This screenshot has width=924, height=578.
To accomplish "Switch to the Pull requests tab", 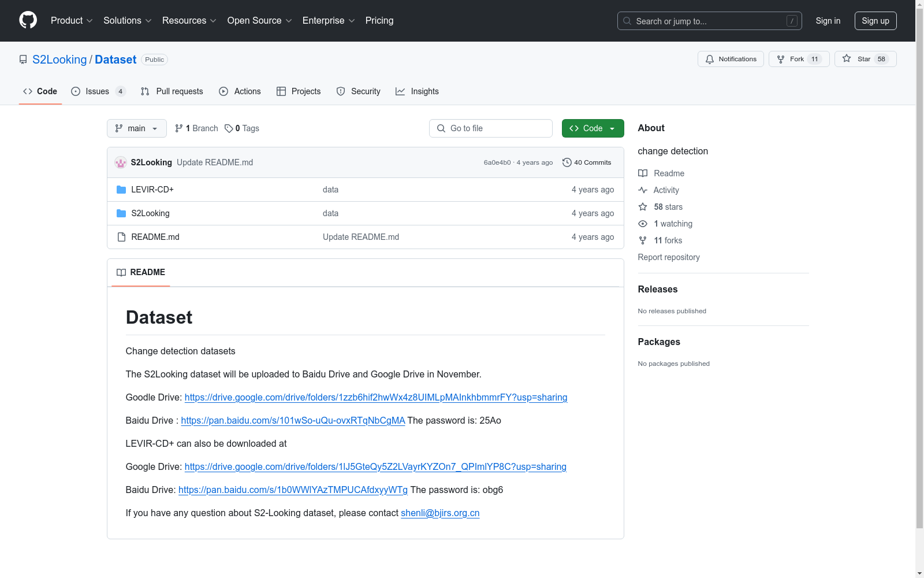I will tap(172, 91).
